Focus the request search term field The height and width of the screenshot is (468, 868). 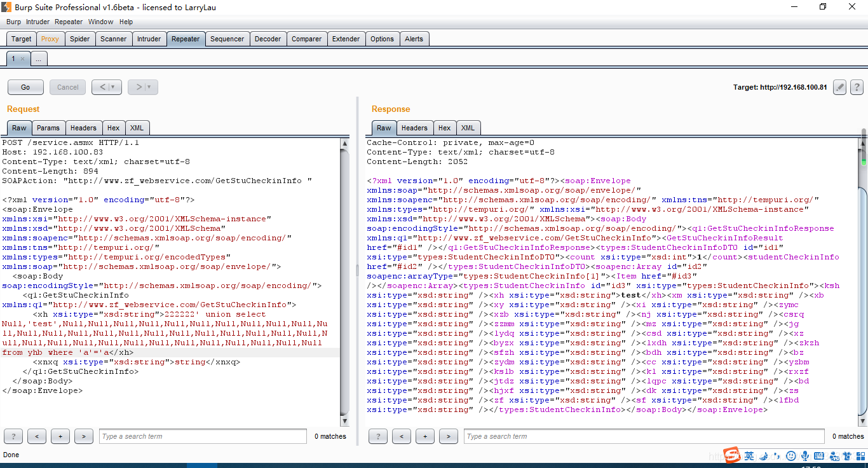[203, 436]
